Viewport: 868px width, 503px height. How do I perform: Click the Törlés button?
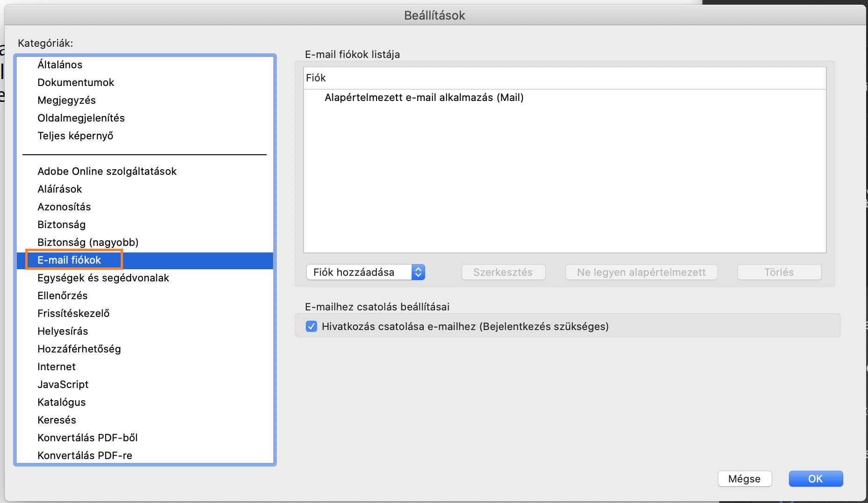pyautogui.click(x=779, y=272)
